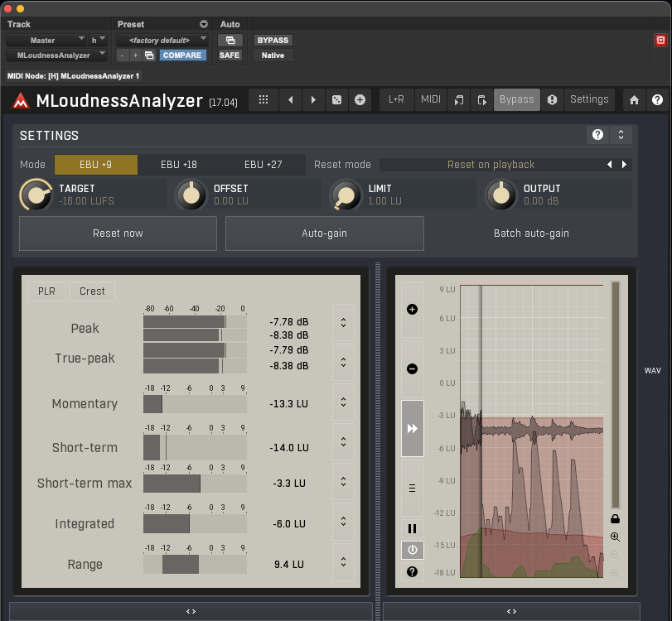Go to next preset arrow
This screenshot has height=621, width=672.
(313, 100)
